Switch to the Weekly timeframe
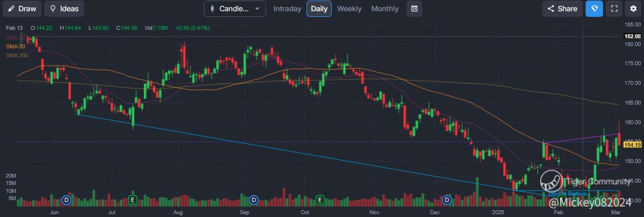Viewport: 644px width, 217px height. click(x=349, y=8)
